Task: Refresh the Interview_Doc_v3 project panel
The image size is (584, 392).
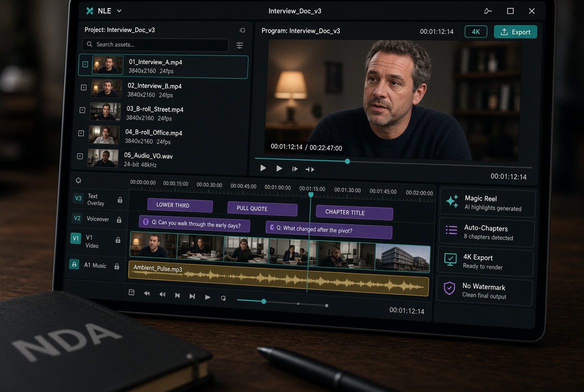Action: 242,30
